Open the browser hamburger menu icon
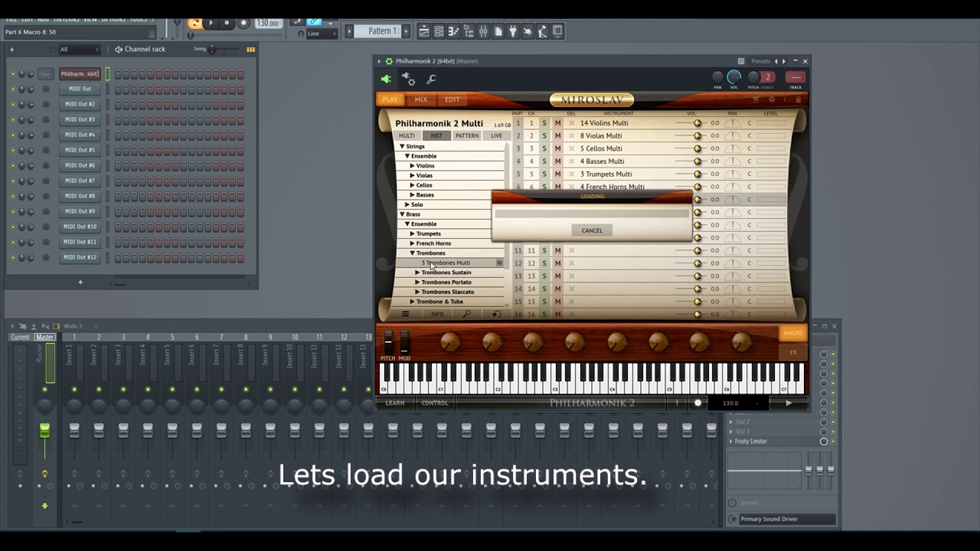This screenshot has width=980, height=551. (405, 314)
